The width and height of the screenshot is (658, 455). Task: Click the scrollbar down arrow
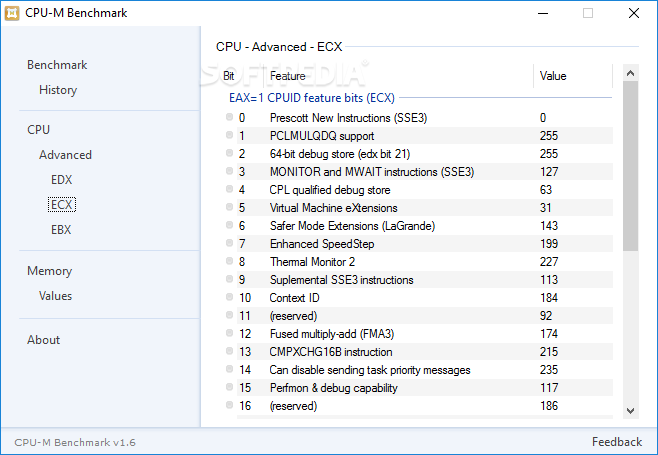click(x=630, y=411)
